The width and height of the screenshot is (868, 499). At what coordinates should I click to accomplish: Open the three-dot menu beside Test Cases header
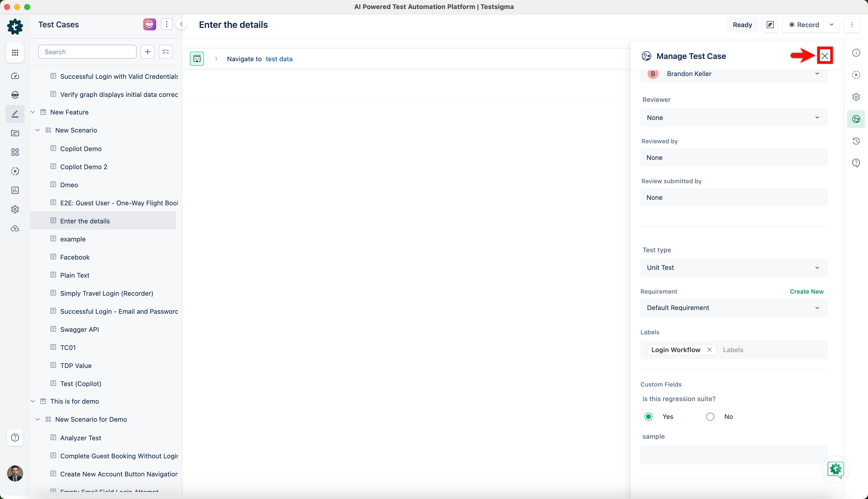[167, 24]
